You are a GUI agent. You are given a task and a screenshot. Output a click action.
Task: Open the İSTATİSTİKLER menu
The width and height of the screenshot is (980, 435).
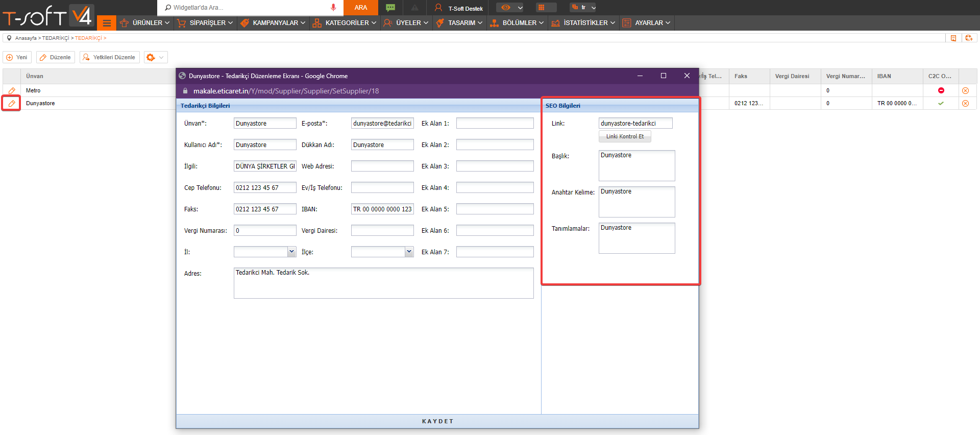click(x=583, y=23)
